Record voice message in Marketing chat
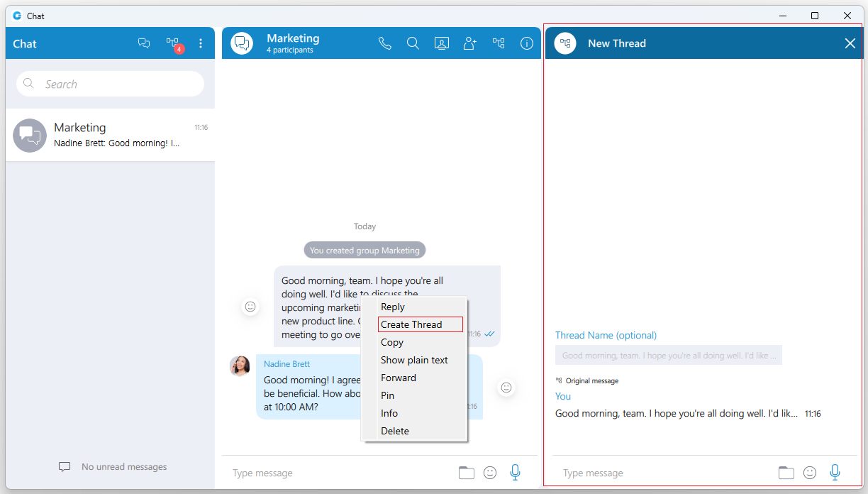Image resolution: width=868 pixels, height=494 pixels. [x=516, y=473]
